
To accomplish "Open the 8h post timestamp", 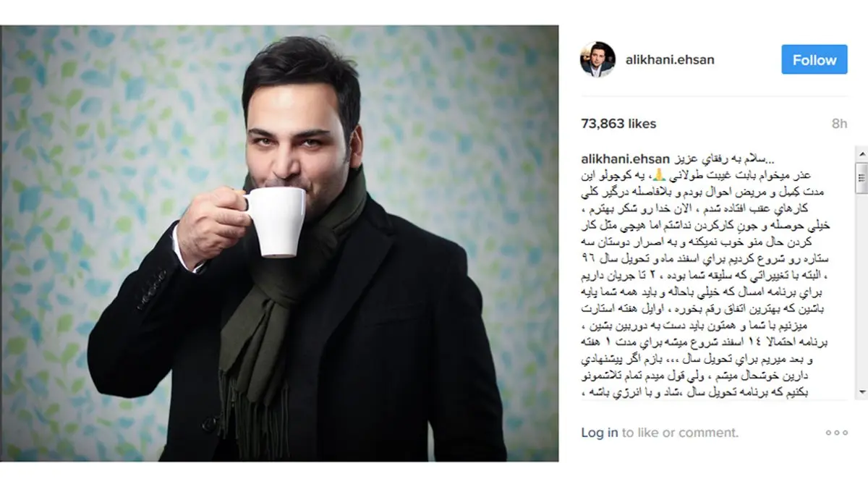I will click(x=839, y=124).
